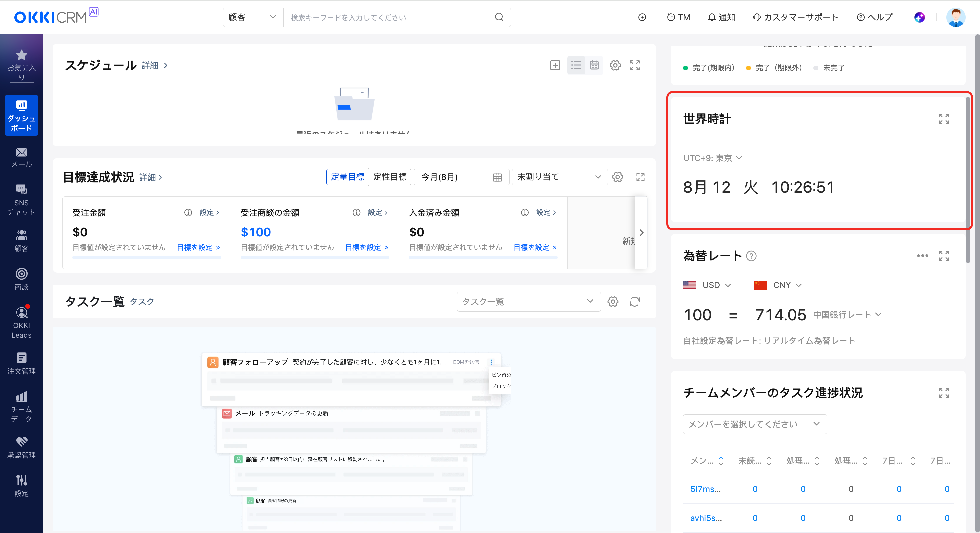
Task: Open SNS Chat in sidebar
Action: 21,199
